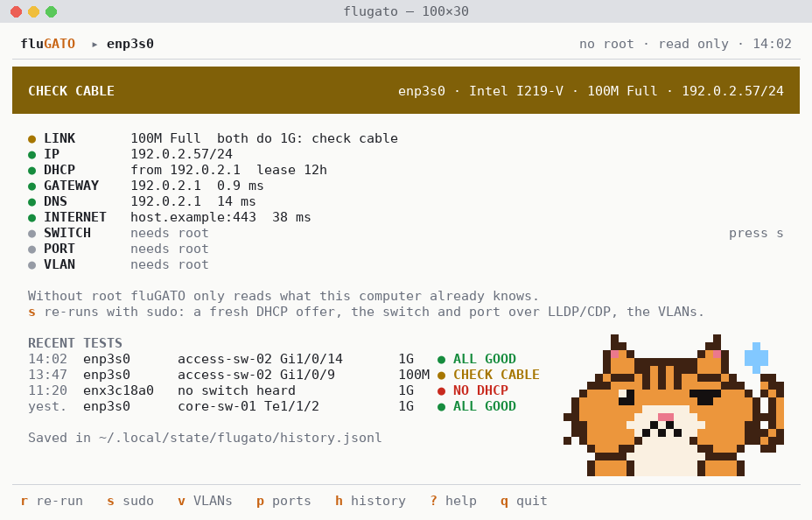
Task: Click the breadcrumb arrow before enp3s0
Action: pos(94,45)
